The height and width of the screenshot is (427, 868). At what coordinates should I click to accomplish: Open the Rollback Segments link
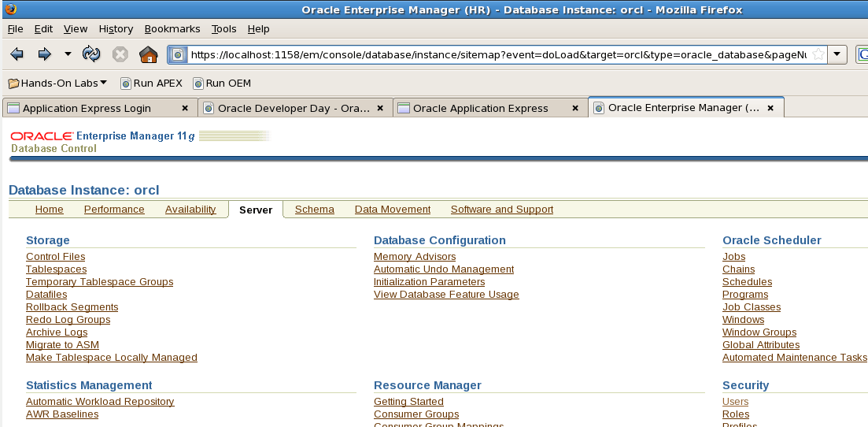pos(72,306)
